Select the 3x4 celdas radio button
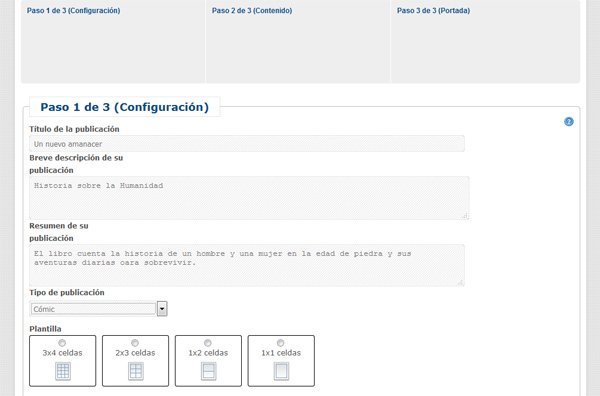The height and width of the screenshot is (396, 600). click(x=62, y=343)
